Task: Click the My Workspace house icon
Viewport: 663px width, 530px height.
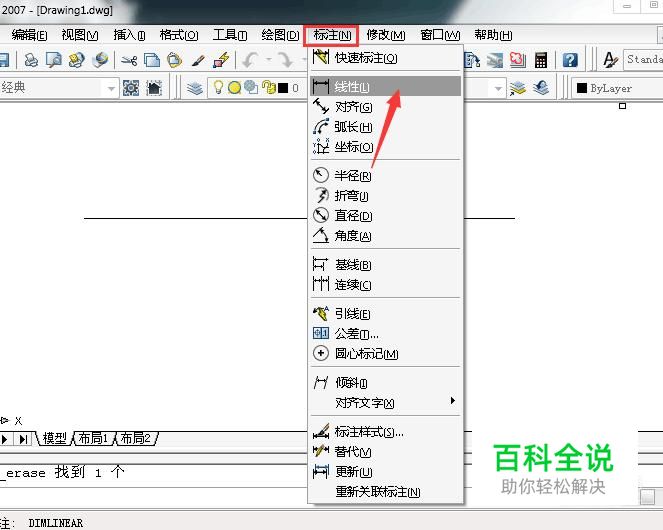Action: (x=154, y=88)
